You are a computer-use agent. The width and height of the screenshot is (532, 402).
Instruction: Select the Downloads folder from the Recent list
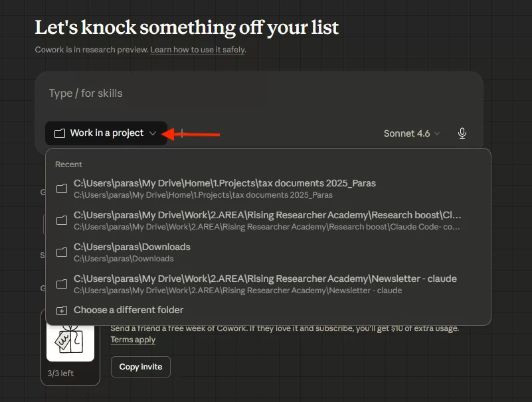click(x=132, y=252)
